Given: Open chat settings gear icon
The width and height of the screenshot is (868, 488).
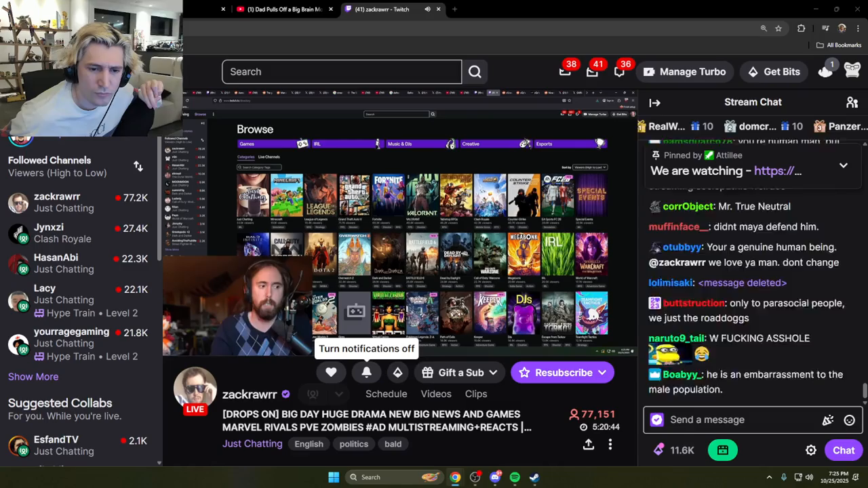Looking at the screenshot, I should 810,450.
